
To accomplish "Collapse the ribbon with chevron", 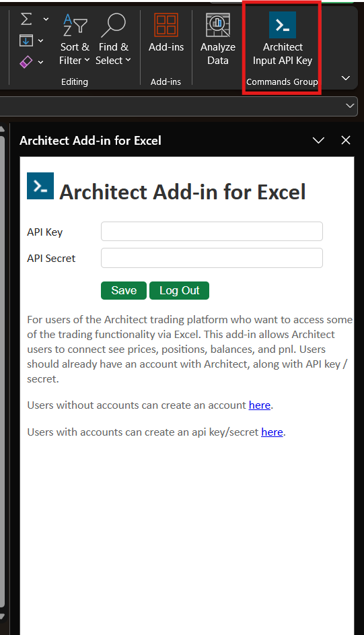I will (x=345, y=78).
